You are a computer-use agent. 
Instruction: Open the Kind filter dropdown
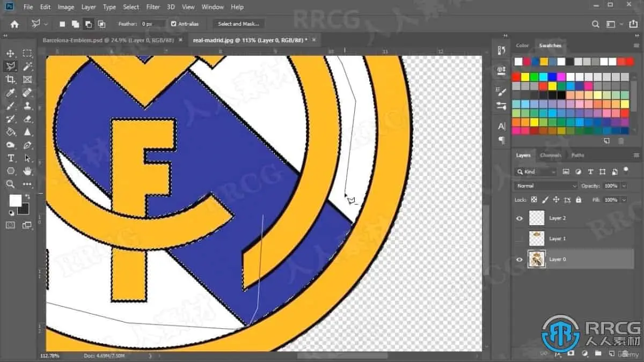click(x=535, y=172)
